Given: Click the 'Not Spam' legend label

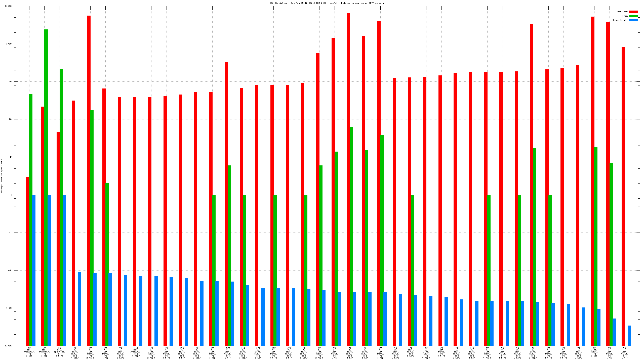Looking at the screenshot, I should point(622,12).
